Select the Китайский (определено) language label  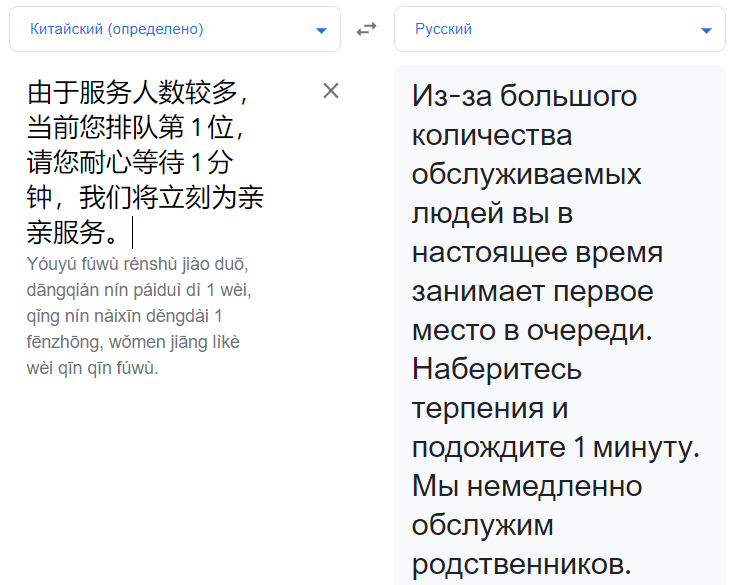coord(117,30)
